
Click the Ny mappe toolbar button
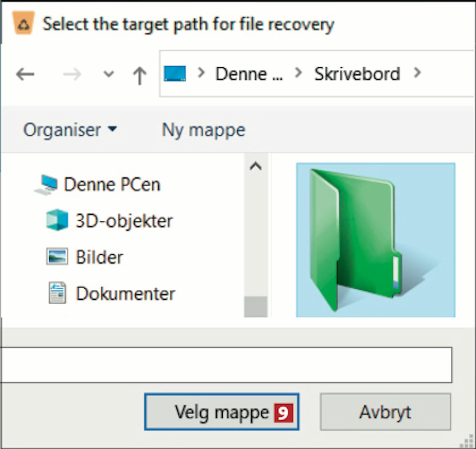(203, 130)
